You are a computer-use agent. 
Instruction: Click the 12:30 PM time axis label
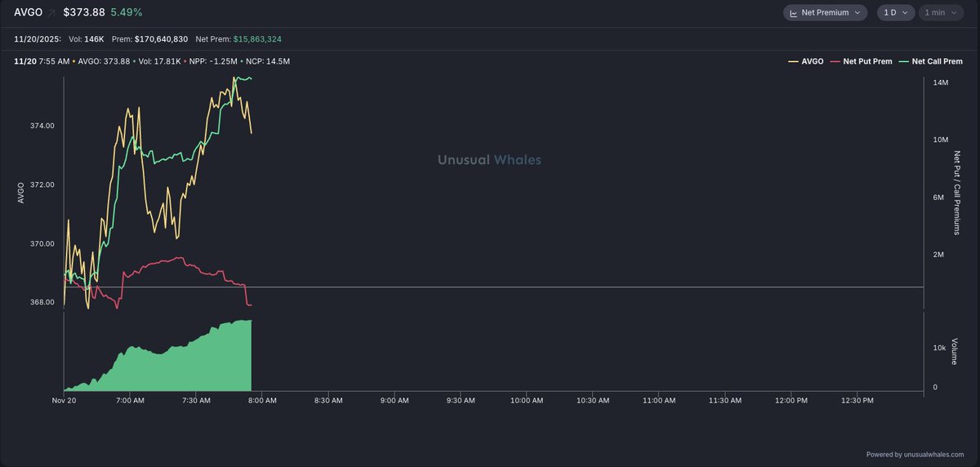[857, 401]
